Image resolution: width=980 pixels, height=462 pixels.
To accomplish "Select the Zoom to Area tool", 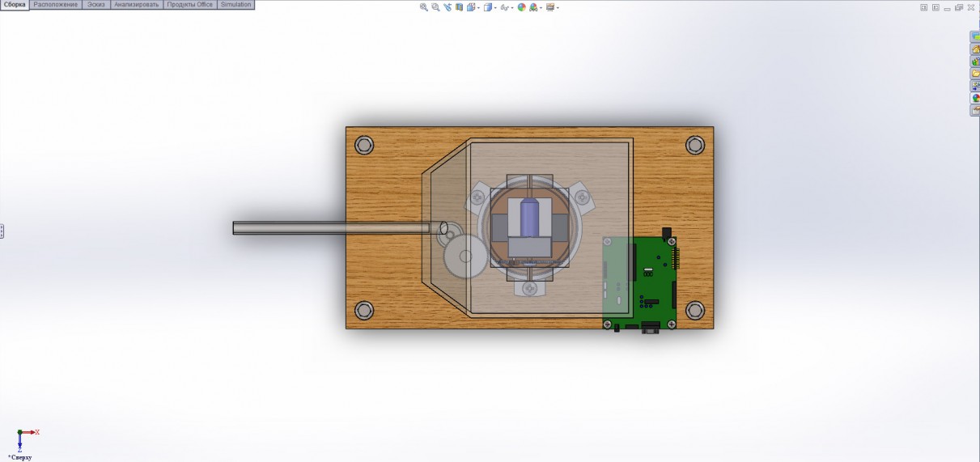I will (x=435, y=7).
